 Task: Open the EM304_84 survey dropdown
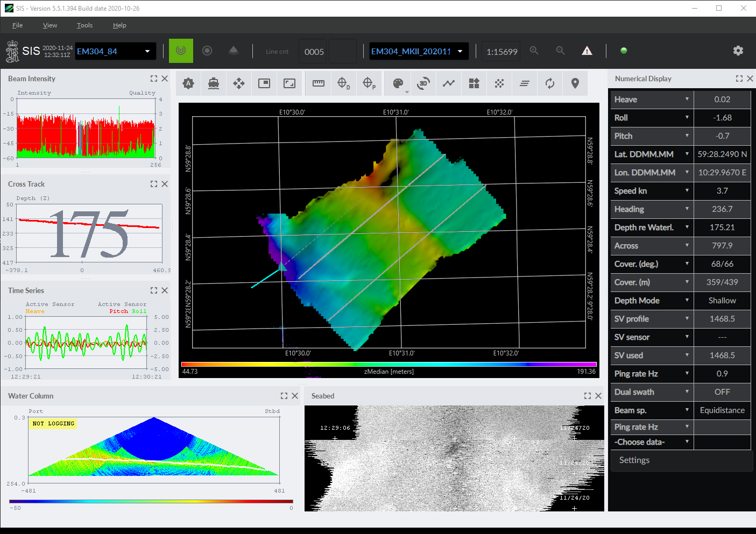[146, 51]
